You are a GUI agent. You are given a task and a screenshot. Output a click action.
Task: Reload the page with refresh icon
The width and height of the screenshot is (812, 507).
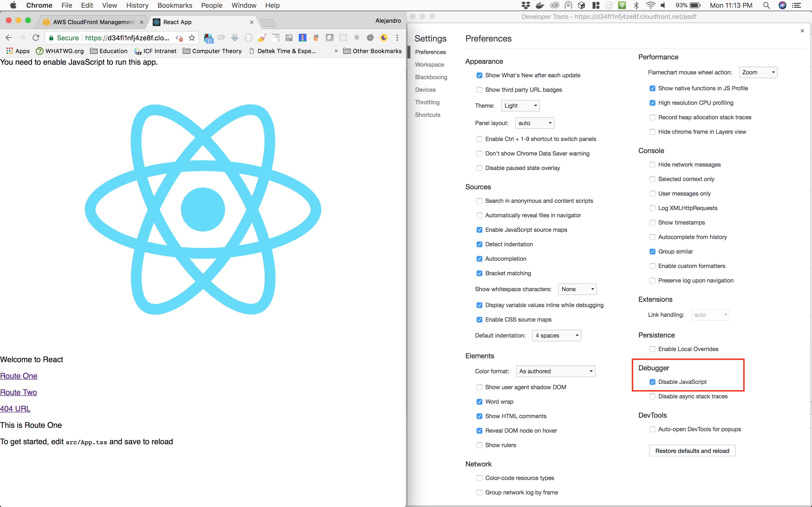click(36, 38)
